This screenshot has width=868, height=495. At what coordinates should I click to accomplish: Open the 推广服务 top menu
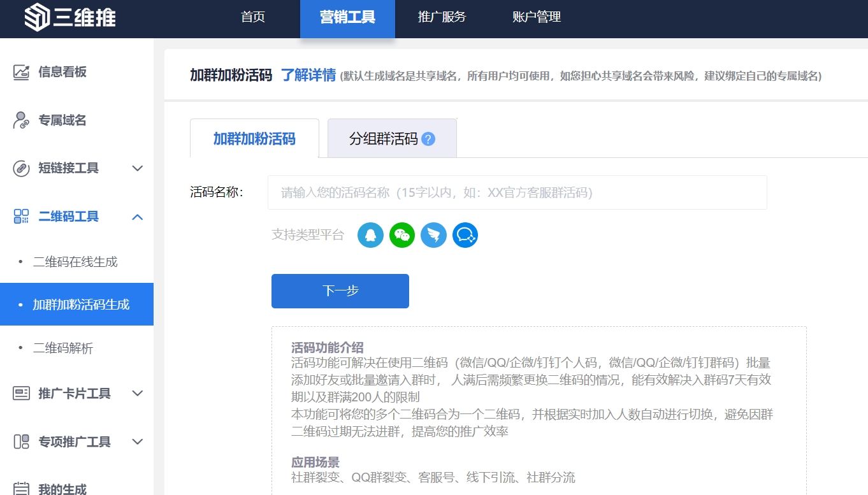(x=442, y=17)
